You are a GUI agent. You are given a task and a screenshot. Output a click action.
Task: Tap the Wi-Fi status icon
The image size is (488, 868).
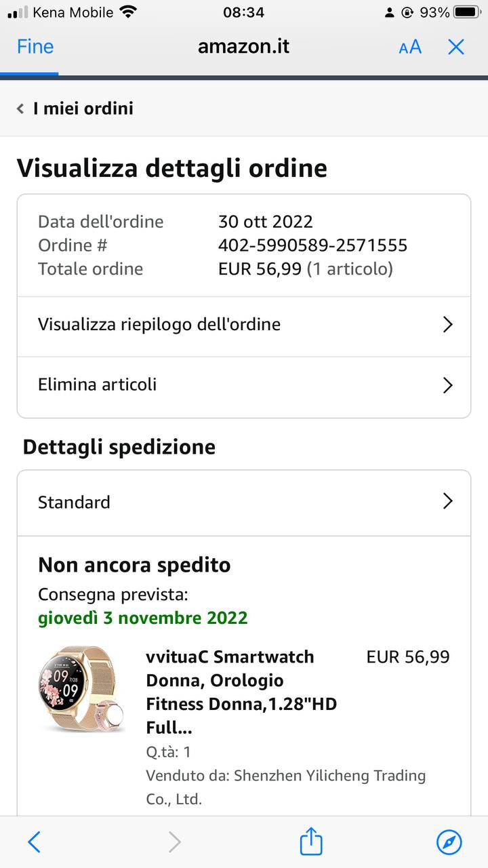(127, 12)
